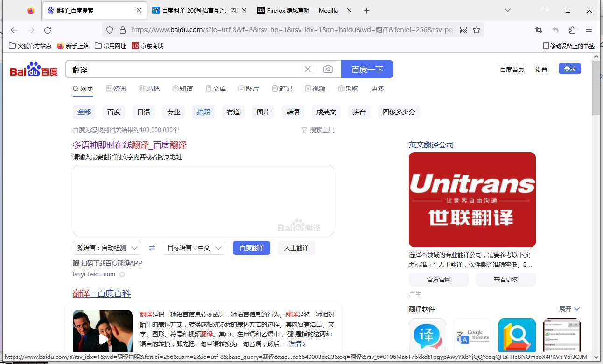Open the extensions puzzle icon

(x=572, y=30)
